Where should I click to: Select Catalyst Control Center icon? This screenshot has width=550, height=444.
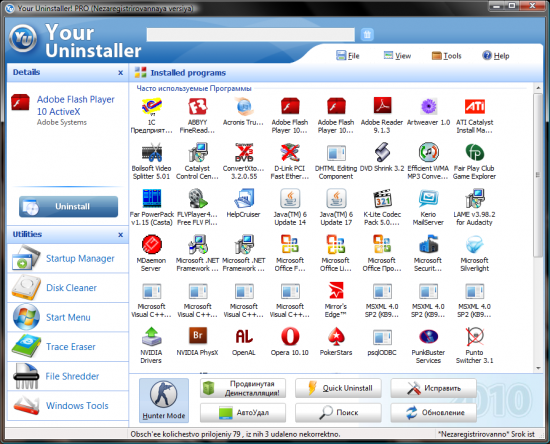[x=198, y=153]
